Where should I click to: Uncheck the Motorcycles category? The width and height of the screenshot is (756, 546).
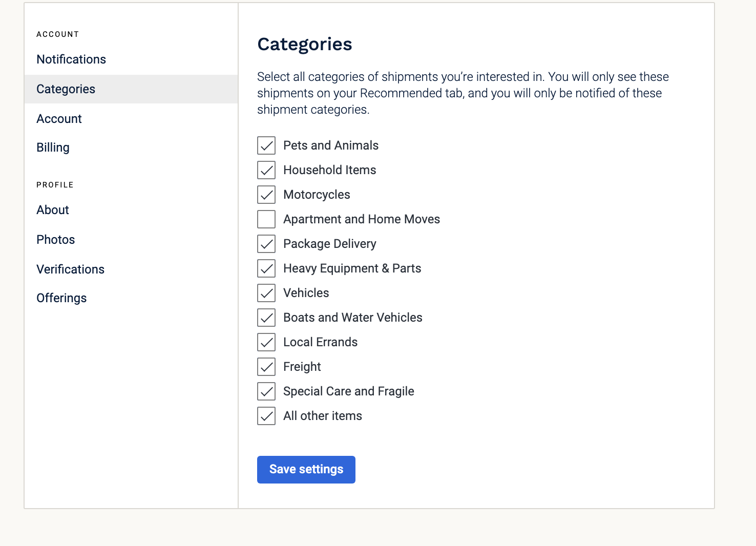pos(266,195)
